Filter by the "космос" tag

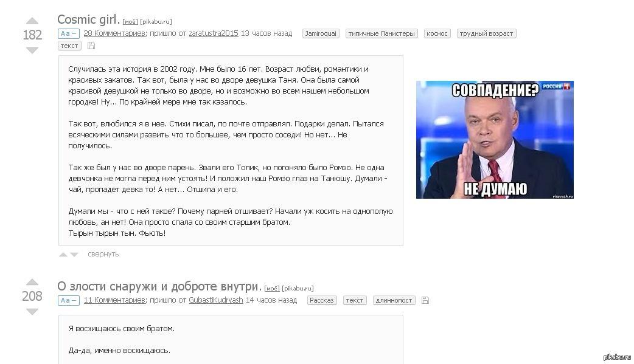437,34
